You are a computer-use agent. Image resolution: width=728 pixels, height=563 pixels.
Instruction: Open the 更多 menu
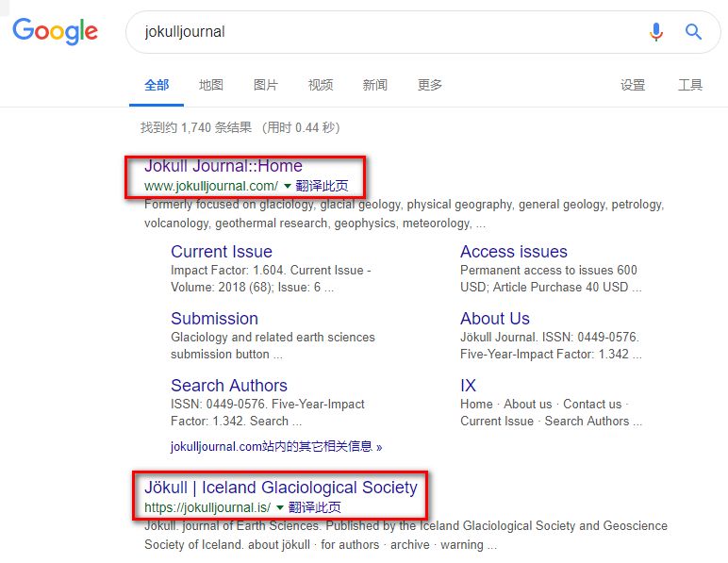[429, 85]
